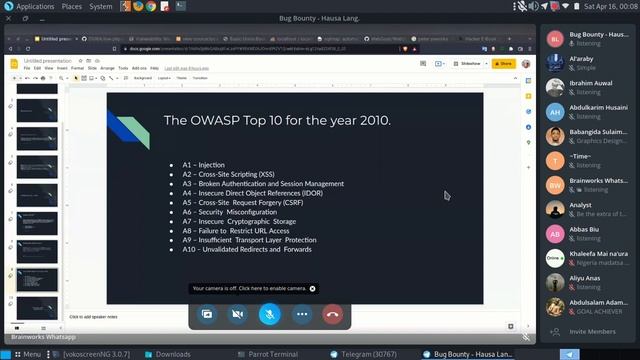
Task: Expand the Slideshow options arrow
Action: (486, 64)
